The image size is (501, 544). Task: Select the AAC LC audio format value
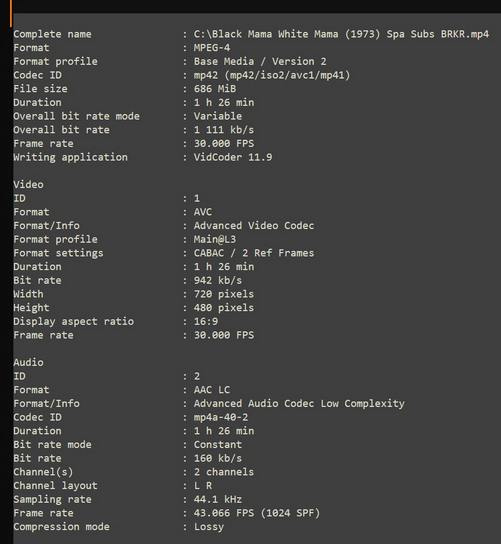pos(212,390)
